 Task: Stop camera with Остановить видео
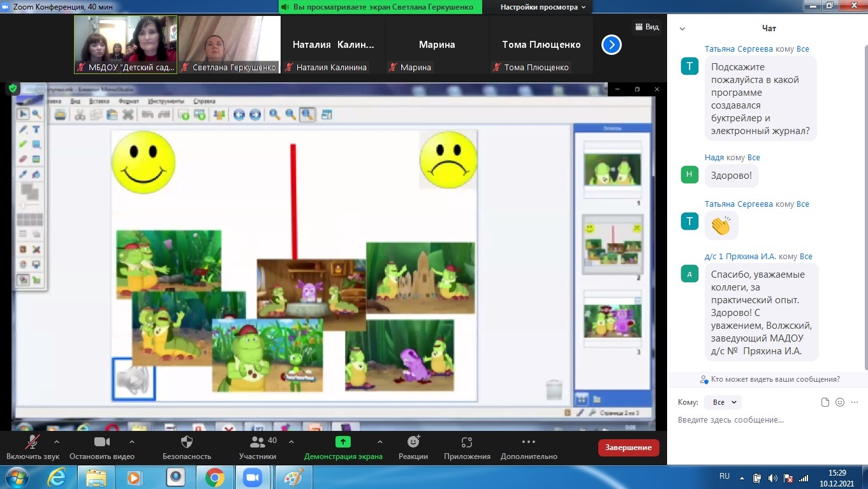[x=102, y=447]
